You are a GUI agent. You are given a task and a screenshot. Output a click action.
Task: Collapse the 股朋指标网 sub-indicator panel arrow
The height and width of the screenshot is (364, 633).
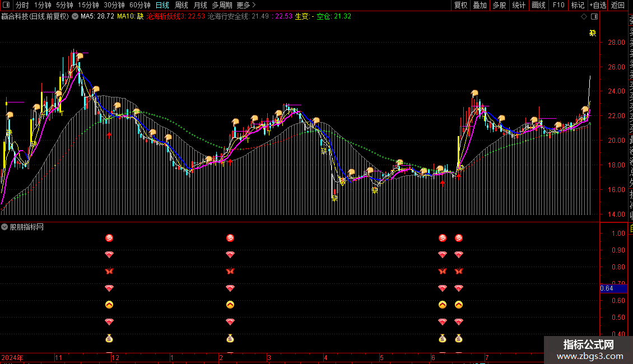pos(5,227)
